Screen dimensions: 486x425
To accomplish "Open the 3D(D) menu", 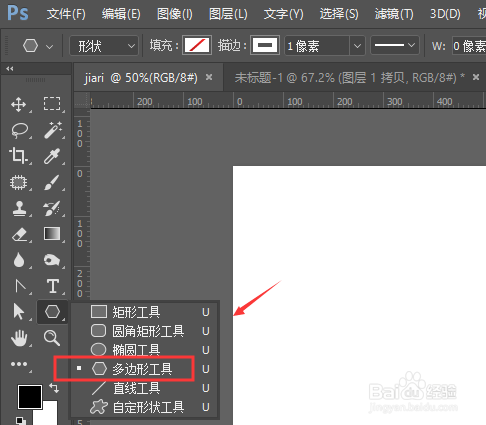I will point(445,14).
